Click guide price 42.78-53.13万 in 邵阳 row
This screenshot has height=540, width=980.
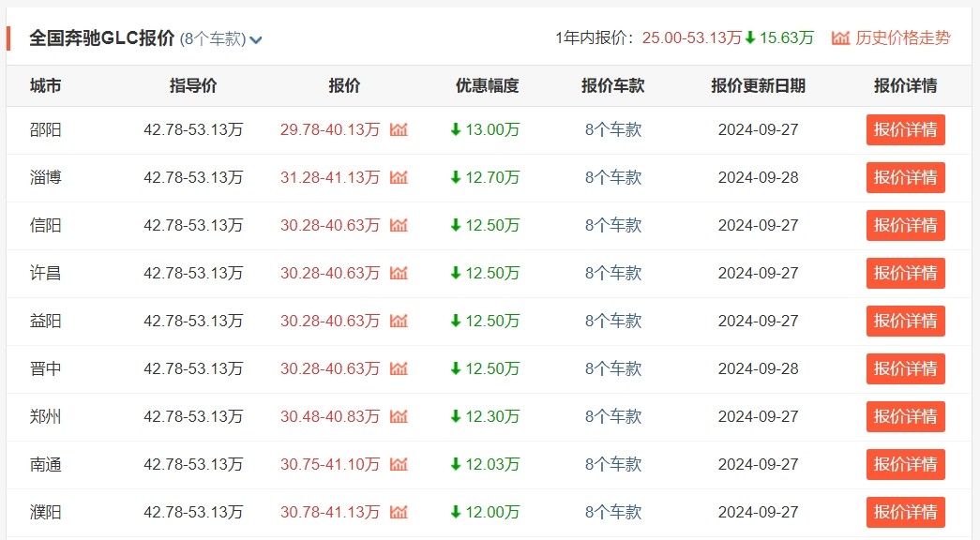coord(193,129)
